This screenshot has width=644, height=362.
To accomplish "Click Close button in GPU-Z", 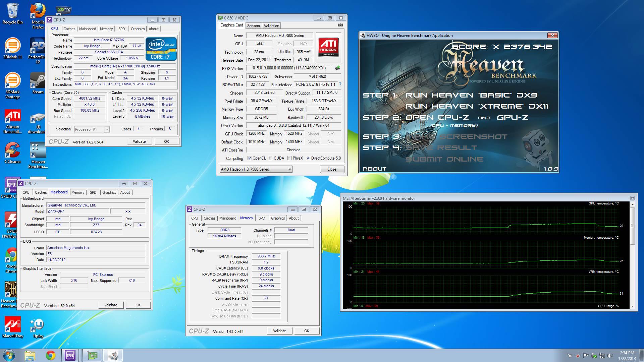I will point(332,169).
